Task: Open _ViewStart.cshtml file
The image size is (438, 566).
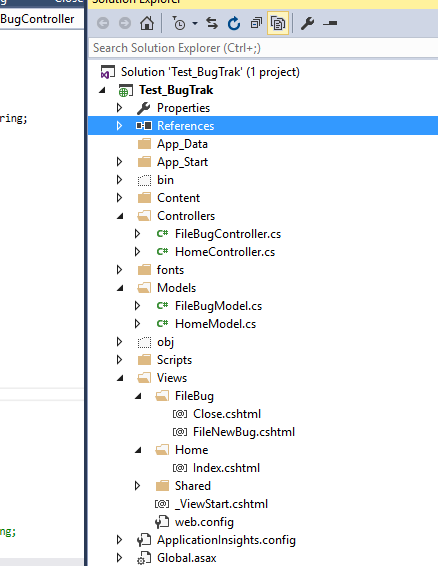Action: click(x=221, y=504)
